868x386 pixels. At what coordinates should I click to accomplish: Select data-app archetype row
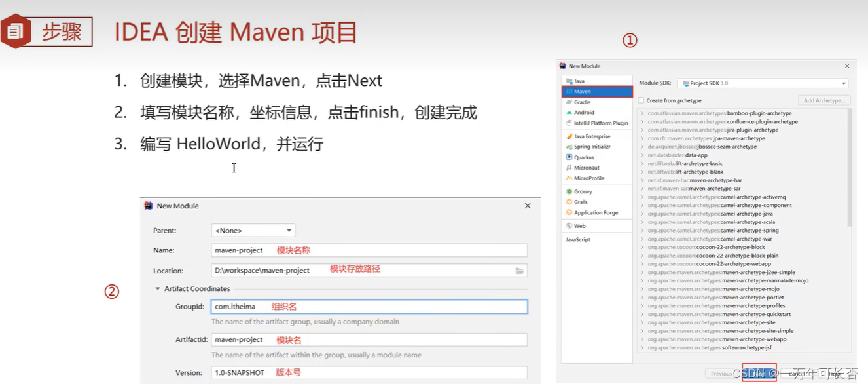742,155
